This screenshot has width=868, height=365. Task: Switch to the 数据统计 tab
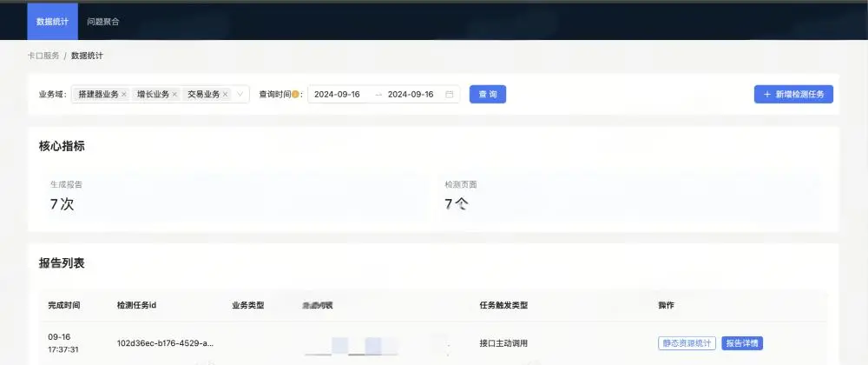tap(53, 22)
